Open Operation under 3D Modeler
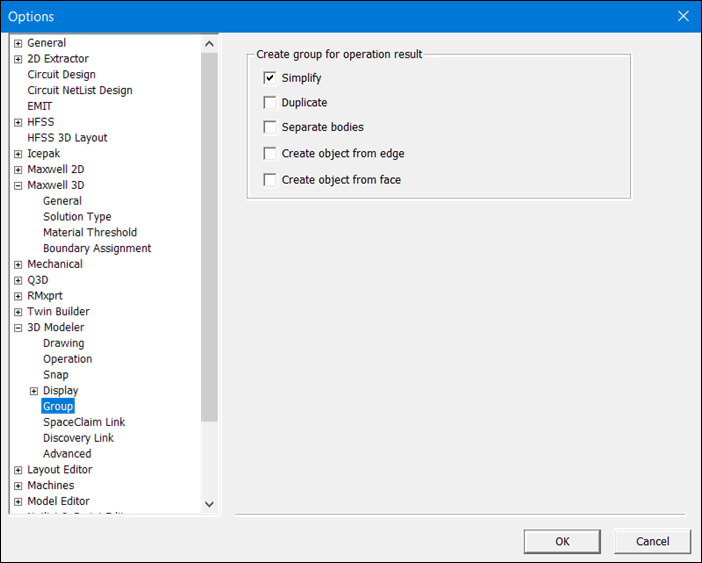The width and height of the screenshot is (702, 563). pos(68,359)
